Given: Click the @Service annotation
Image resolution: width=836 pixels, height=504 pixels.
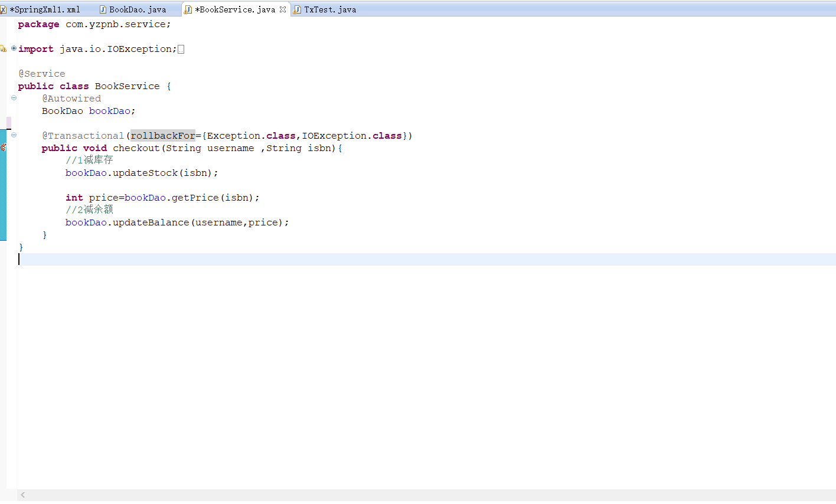Looking at the screenshot, I should point(42,74).
